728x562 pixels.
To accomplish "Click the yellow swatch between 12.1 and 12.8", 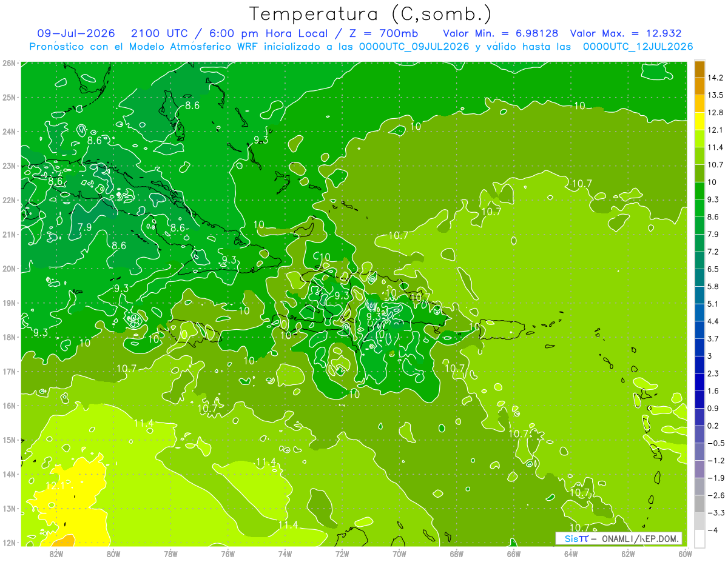I will point(699,121).
